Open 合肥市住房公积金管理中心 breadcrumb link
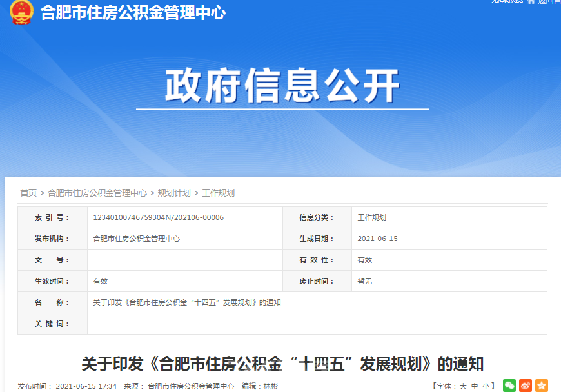Image resolution: width=561 pixels, height=392 pixels. pyautogui.click(x=97, y=193)
